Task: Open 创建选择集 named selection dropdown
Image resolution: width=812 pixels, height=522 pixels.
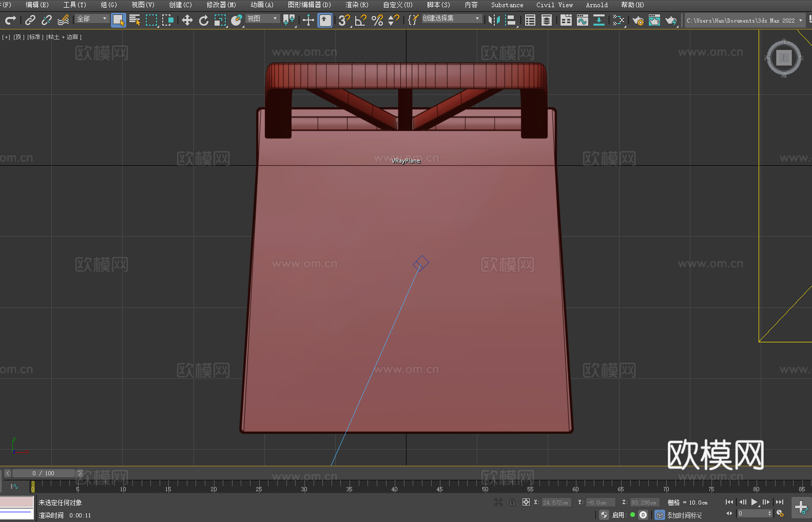Action: [x=452, y=18]
